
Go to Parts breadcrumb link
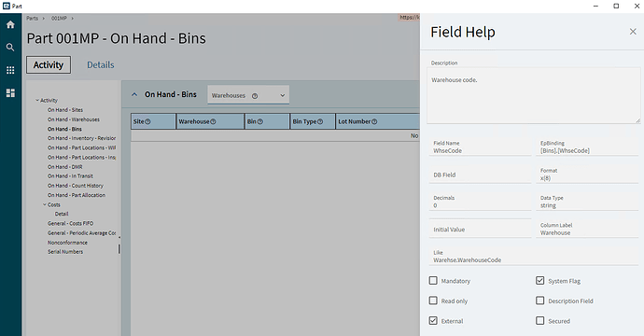coord(32,19)
